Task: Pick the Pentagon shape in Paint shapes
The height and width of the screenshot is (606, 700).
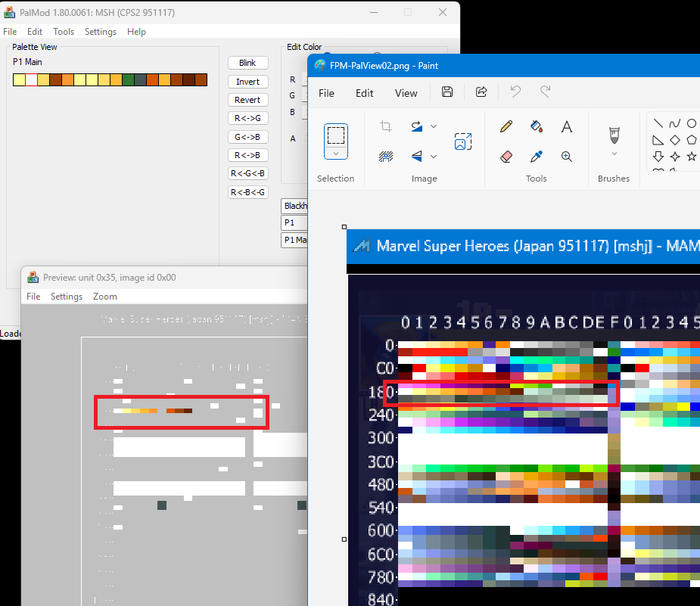Action: (x=692, y=140)
